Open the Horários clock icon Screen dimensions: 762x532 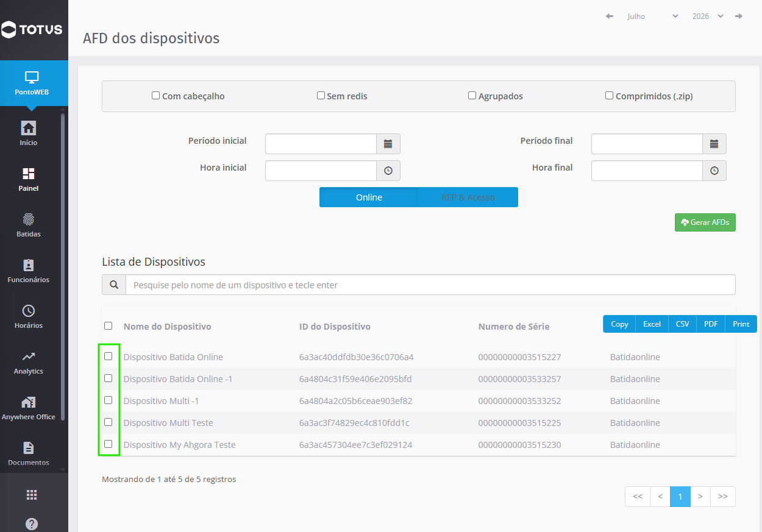(x=29, y=311)
